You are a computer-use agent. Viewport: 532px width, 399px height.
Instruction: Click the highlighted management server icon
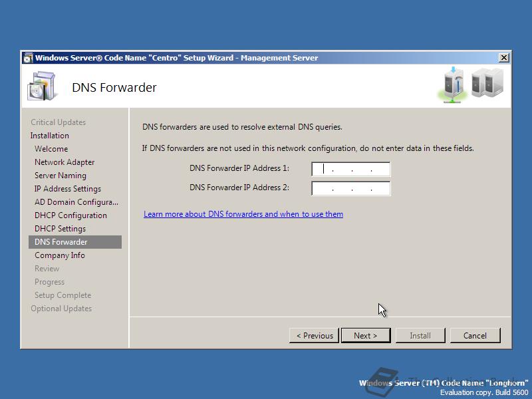454,85
